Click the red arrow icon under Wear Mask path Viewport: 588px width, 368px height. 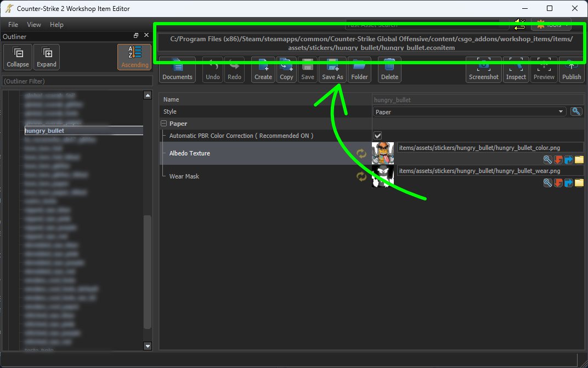(558, 182)
